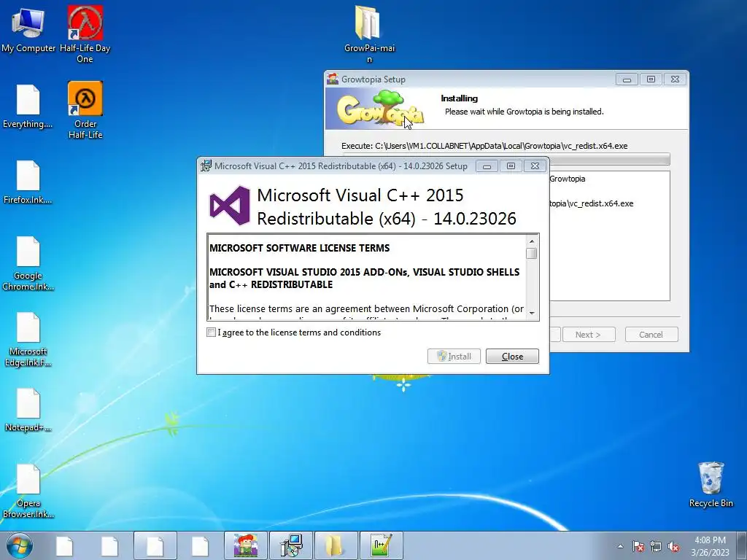
Task: Click Growtopia Setup maximize button
Action: (651, 79)
